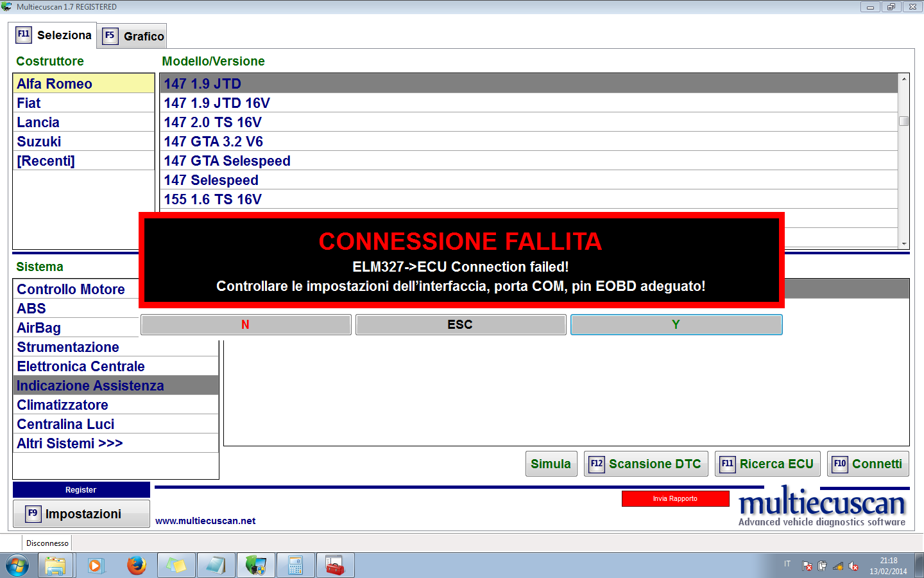Click the network signal tray icon
The height and width of the screenshot is (578, 924).
pyautogui.click(x=838, y=566)
